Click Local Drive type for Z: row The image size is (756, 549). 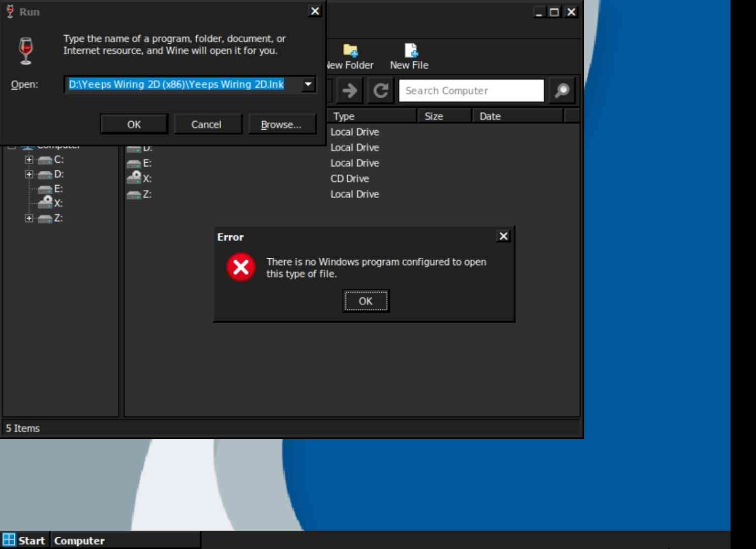(x=355, y=194)
